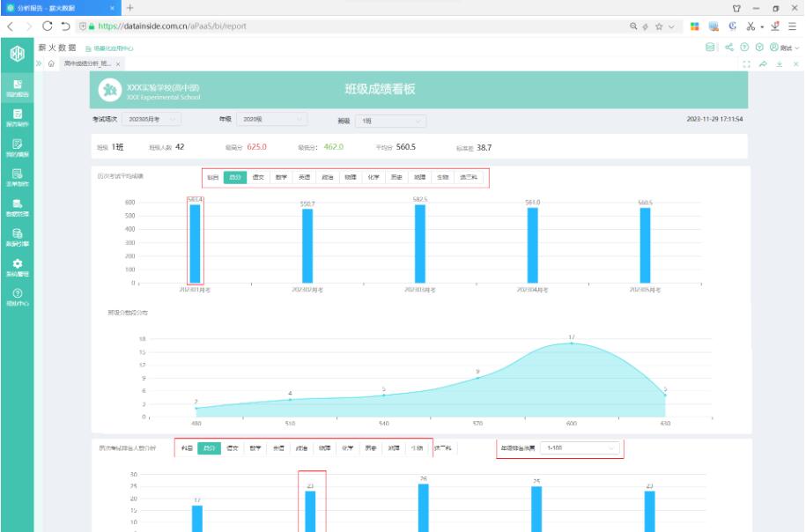The image size is (806, 532).
Task: Select 选三科 in the average score subject row
Action: click(x=469, y=177)
